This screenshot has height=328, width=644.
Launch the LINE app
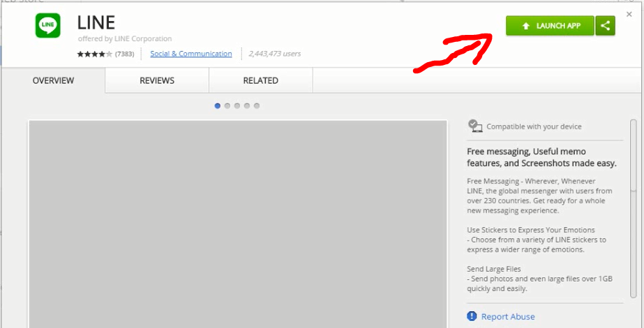coord(550,26)
